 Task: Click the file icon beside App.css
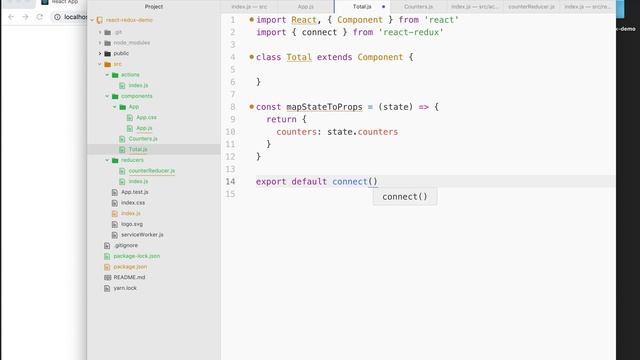pos(130,118)
